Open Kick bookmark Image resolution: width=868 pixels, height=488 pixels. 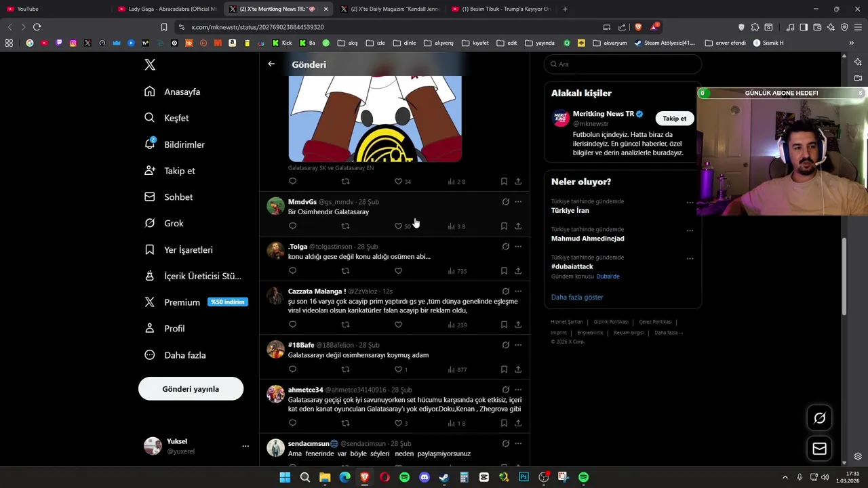(281, 43)
